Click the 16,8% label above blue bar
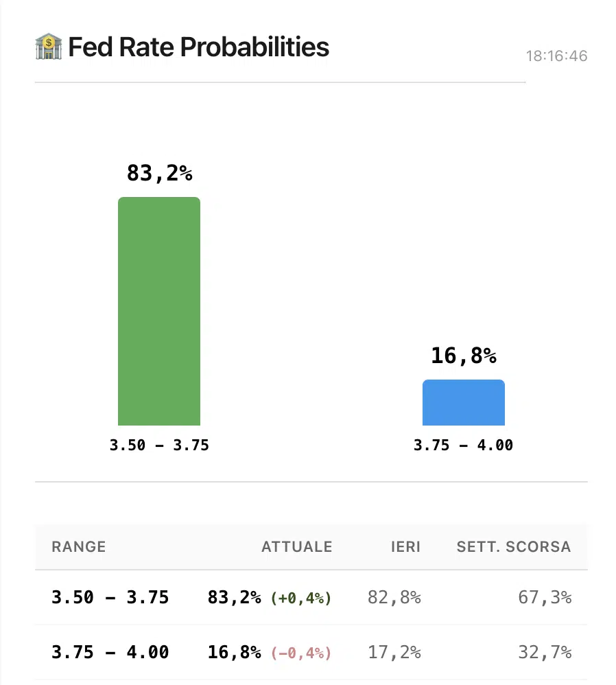Viewport: 616px width, 685px height. tap(463, 356)
